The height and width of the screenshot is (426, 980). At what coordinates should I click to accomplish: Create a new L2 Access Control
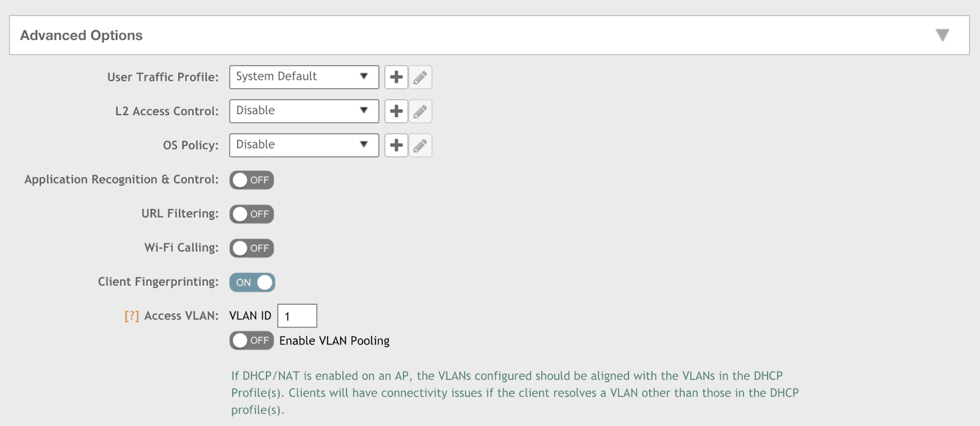click(396, 112)
